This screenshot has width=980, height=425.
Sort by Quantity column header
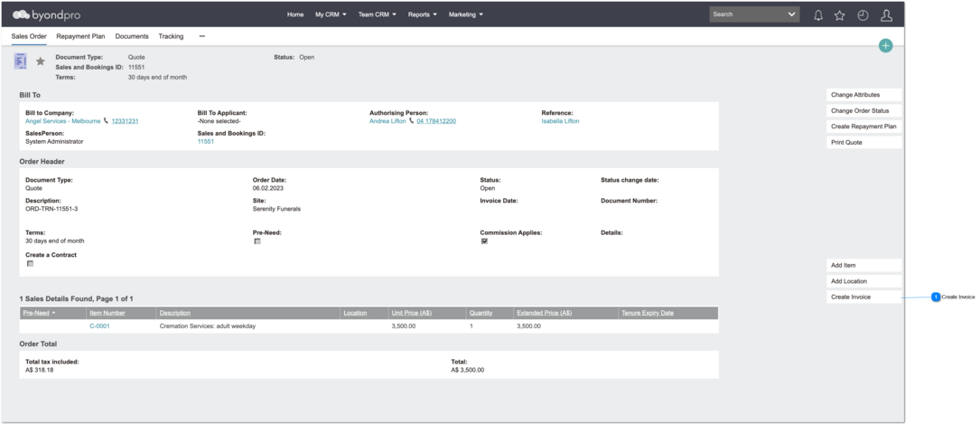click(x=481, y=313)
